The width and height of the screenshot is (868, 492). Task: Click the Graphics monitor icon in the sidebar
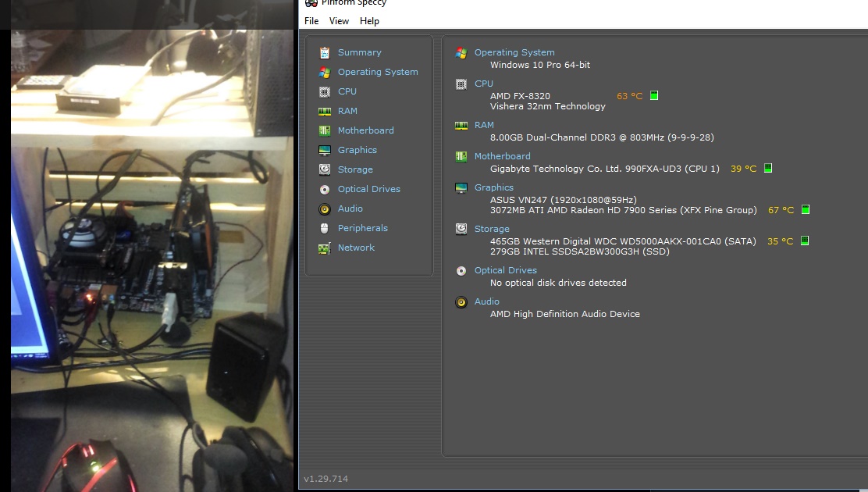[x=325, y=150]
